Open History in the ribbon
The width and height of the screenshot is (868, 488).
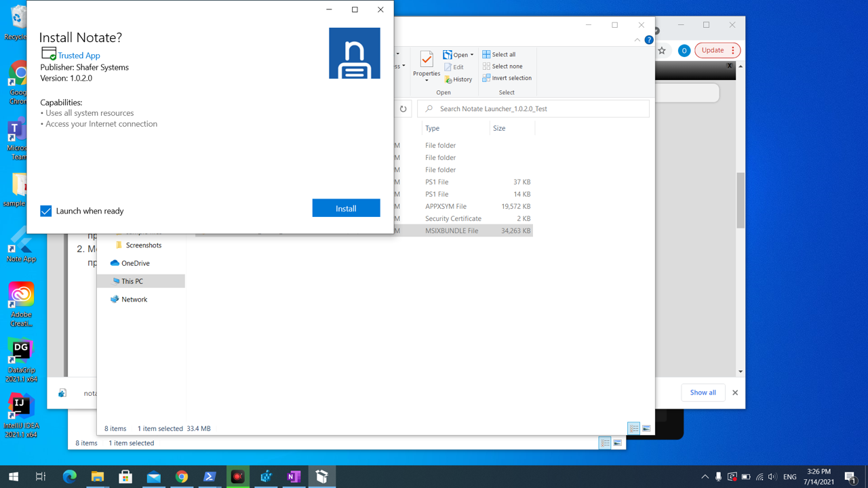458,79
